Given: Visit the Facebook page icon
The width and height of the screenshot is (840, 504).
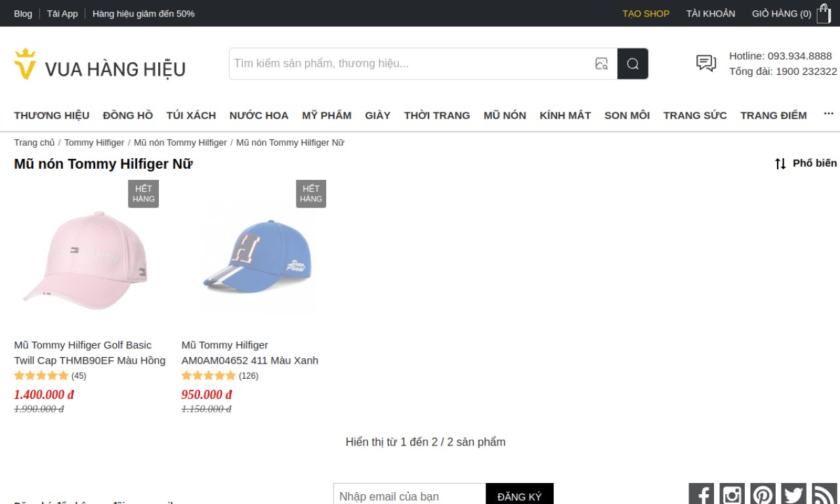Looking at the screenshot, I should 701,495.
